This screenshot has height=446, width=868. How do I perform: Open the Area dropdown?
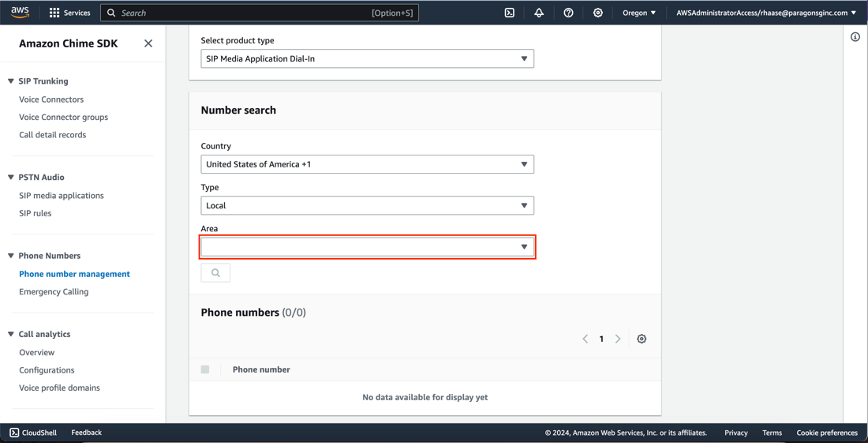[368, 246]
